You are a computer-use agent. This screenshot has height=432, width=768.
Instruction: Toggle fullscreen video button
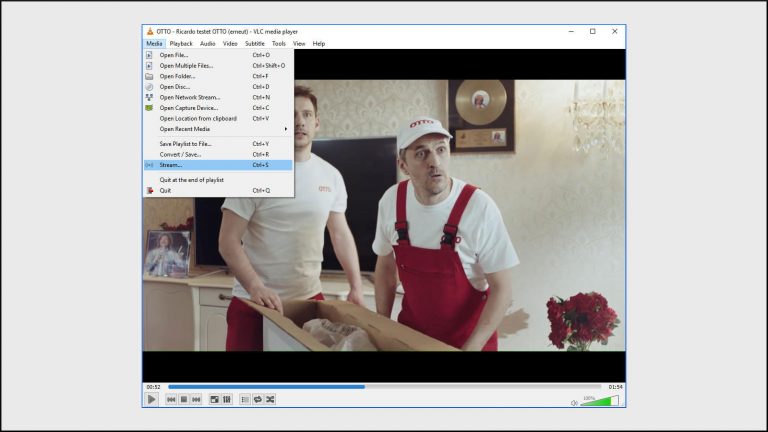point(215,400)
